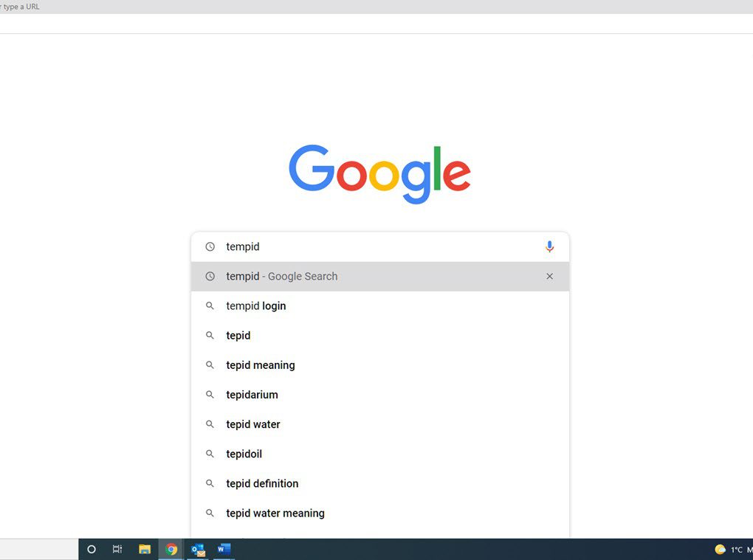The image size is (753, 560).
Task: Click the Chrome icon in the taskbar
Action: tap(171, 549)
